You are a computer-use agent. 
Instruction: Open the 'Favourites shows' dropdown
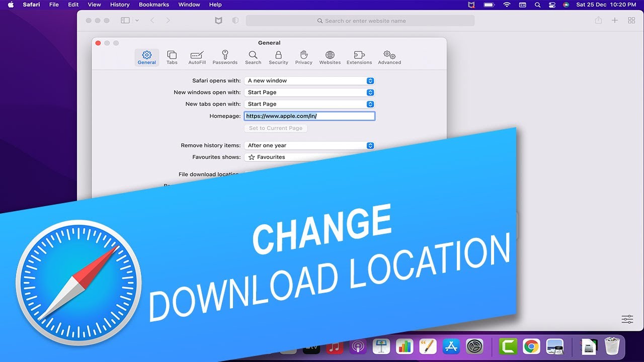(309, 157)
